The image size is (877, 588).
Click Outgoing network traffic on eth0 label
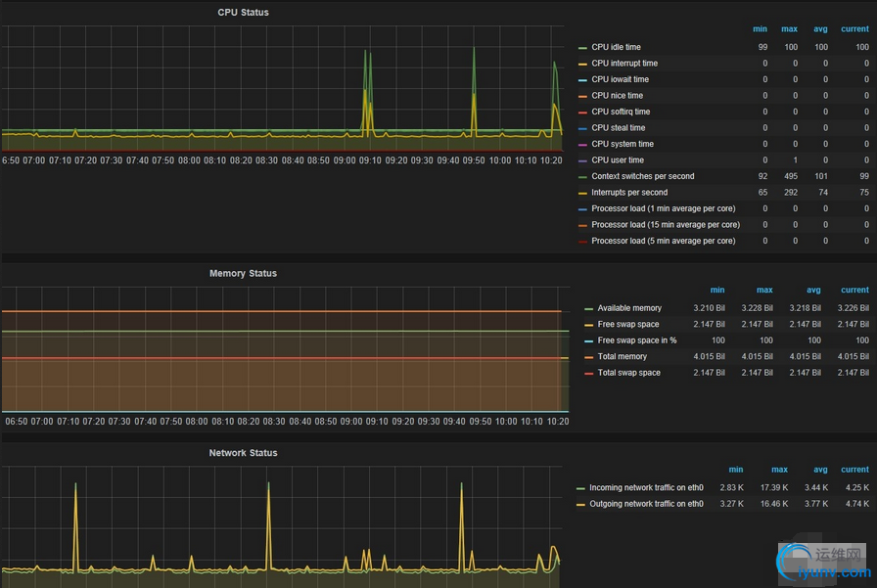click(x=646, y=504)
